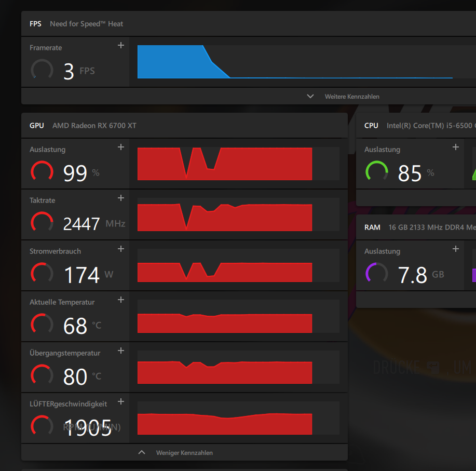
Task: Click the GPU Auslastung history graph
Action: [x=238, y=164]
